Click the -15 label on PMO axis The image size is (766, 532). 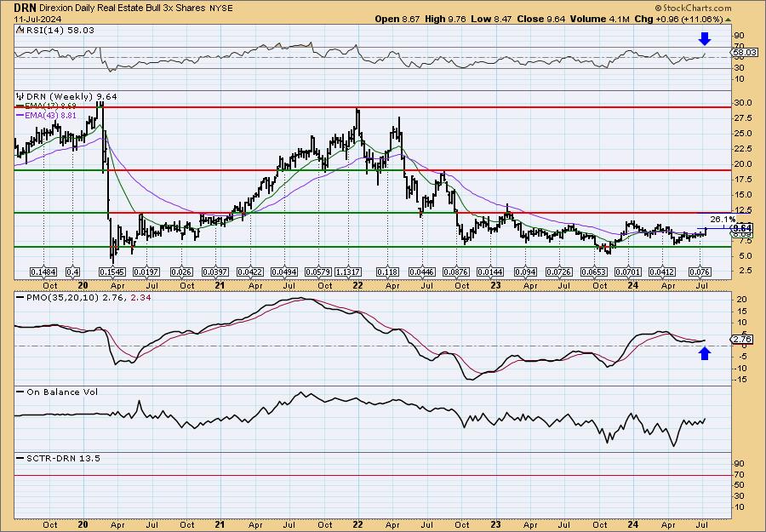click(x=741, y=379)
